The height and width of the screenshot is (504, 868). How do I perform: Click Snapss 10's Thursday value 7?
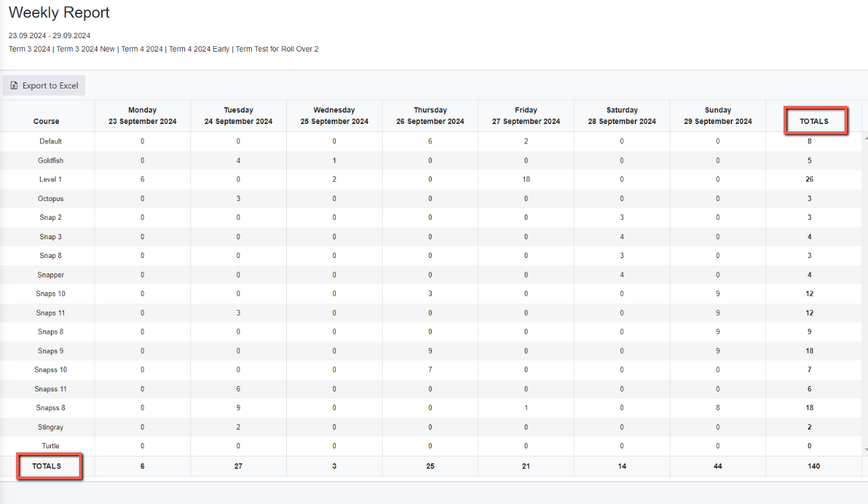point(430,370)
